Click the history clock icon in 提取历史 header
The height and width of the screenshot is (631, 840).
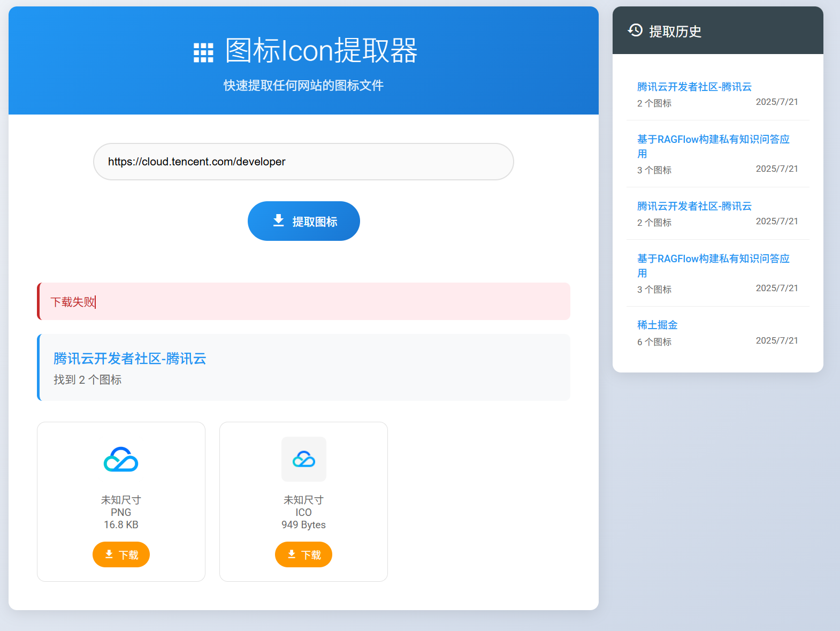(x=635, y=30)
